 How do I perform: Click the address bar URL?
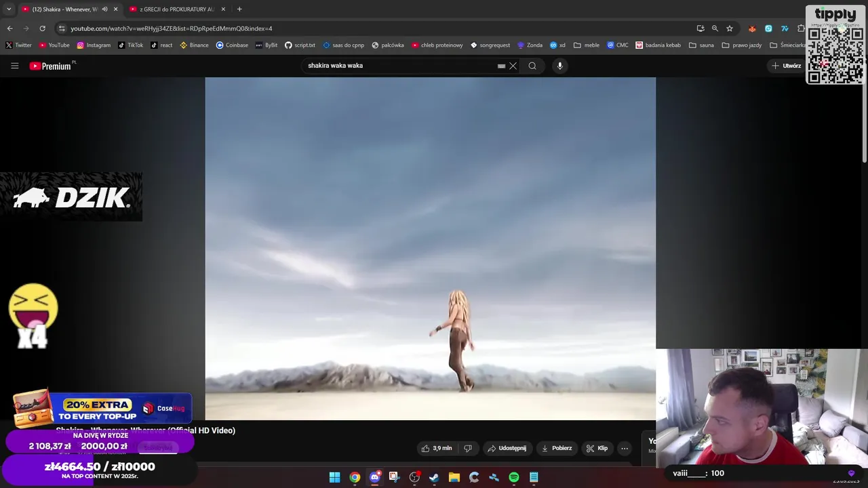(172, 28)
